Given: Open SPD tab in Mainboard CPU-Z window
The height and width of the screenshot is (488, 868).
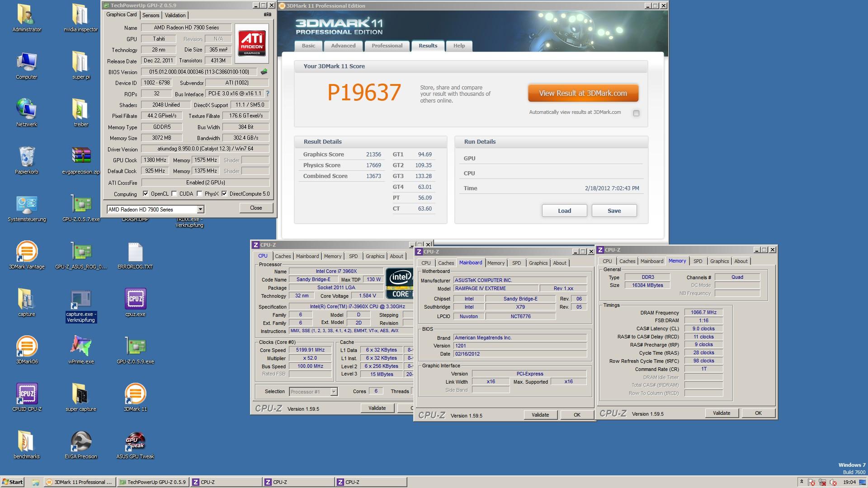Looking at the screenshot, I should point(516,263).
